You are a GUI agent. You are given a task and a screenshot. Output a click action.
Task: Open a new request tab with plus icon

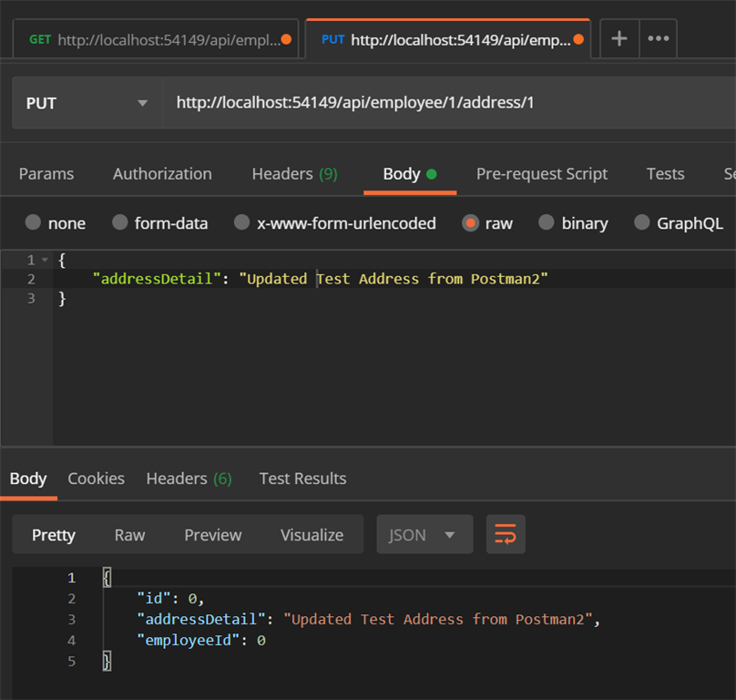click(619, 38)
